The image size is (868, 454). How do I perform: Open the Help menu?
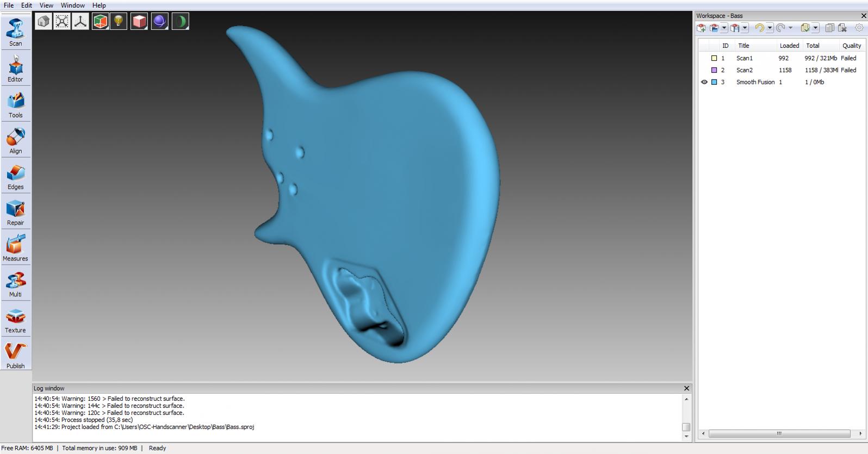(x=99, y=5)
